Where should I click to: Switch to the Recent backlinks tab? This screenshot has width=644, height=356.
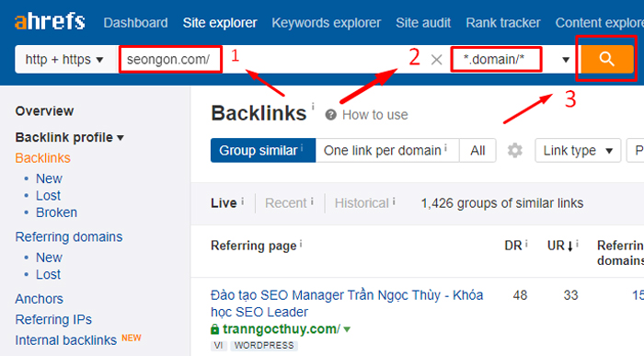coord(286,203)
